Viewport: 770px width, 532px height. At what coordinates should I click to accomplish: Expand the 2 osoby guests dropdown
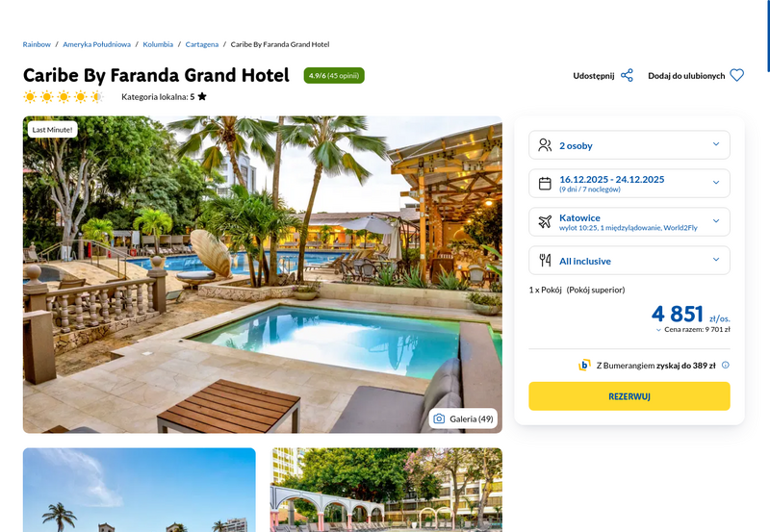pos(629,144)
